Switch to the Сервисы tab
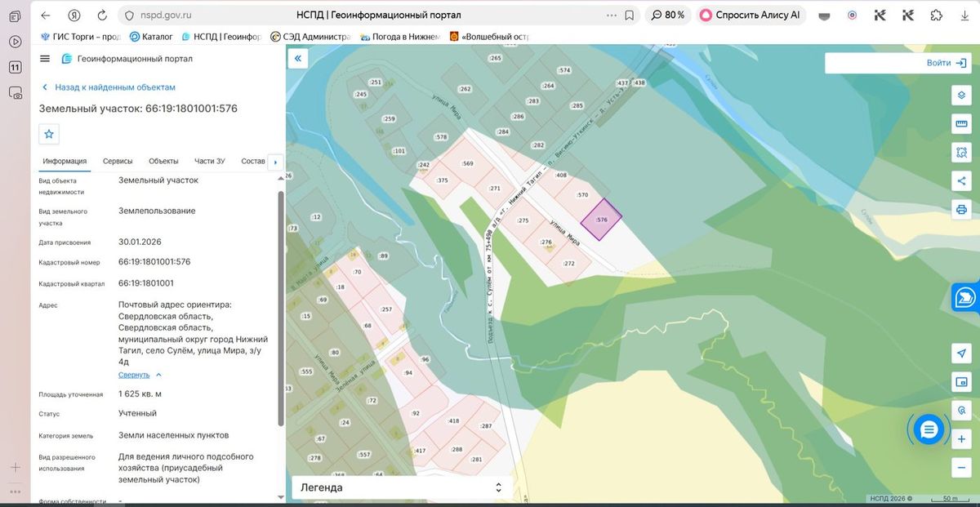 [x=118, y=162]
